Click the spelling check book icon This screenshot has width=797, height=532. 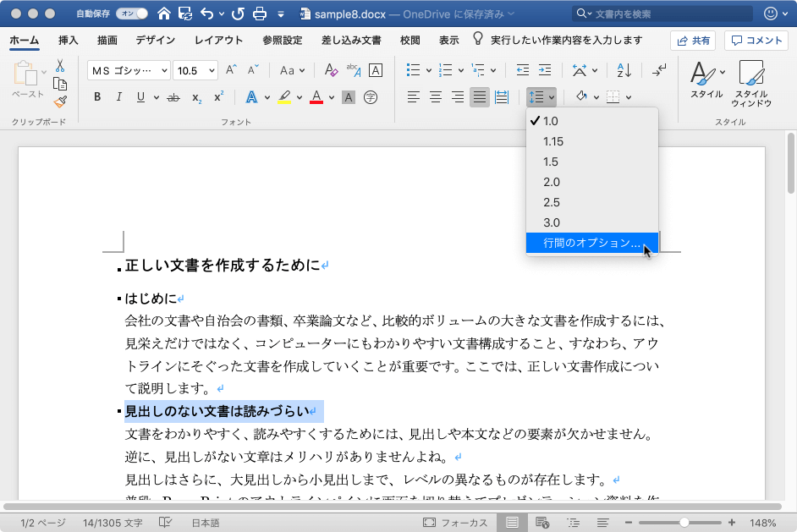[x=165, y=523]
